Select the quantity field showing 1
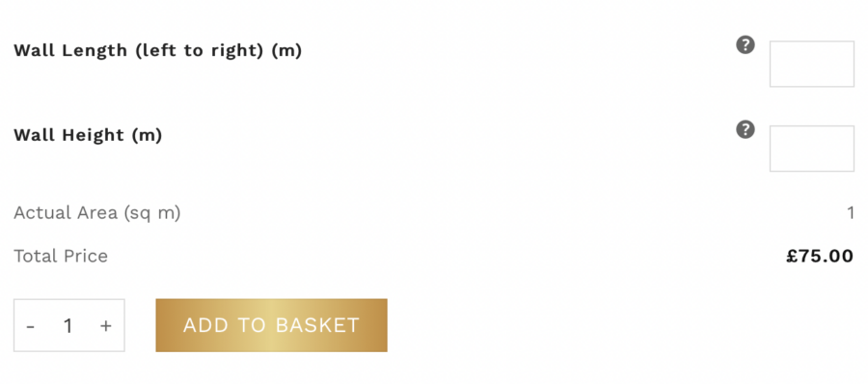This screenshot has width=868, height=384. pyautogui.click(x=68, y=326)
